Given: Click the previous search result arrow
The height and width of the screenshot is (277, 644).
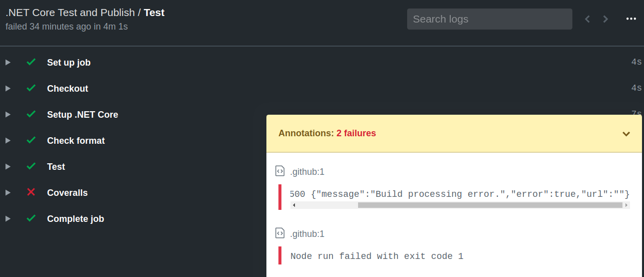Looking at the screenshot, I should click(x=587, y=19).
